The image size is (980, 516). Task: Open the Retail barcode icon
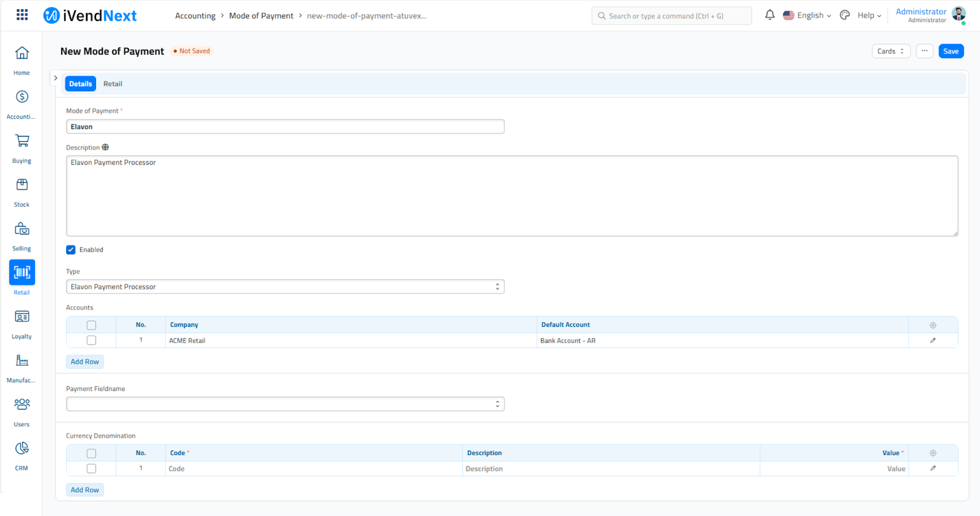(22, 272)
